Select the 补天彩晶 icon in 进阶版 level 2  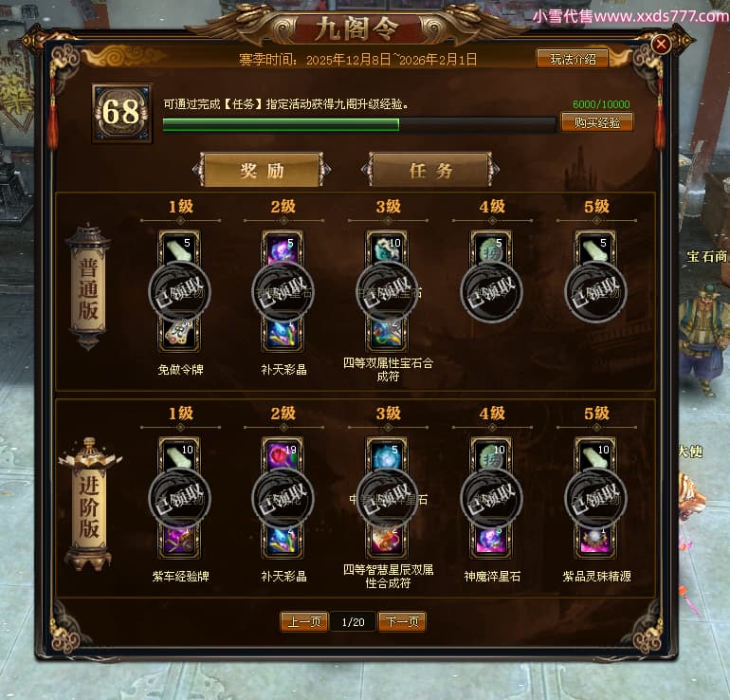click(283, 541)
